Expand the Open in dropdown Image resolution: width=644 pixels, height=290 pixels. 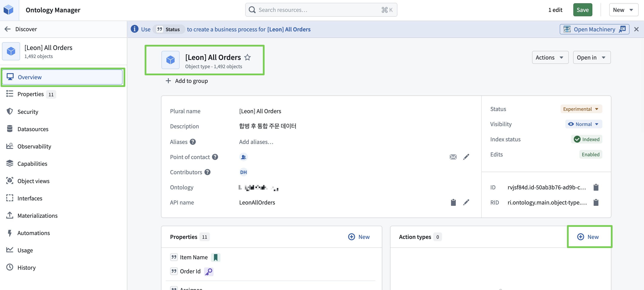pyautogui.click(x=591, y=58)
